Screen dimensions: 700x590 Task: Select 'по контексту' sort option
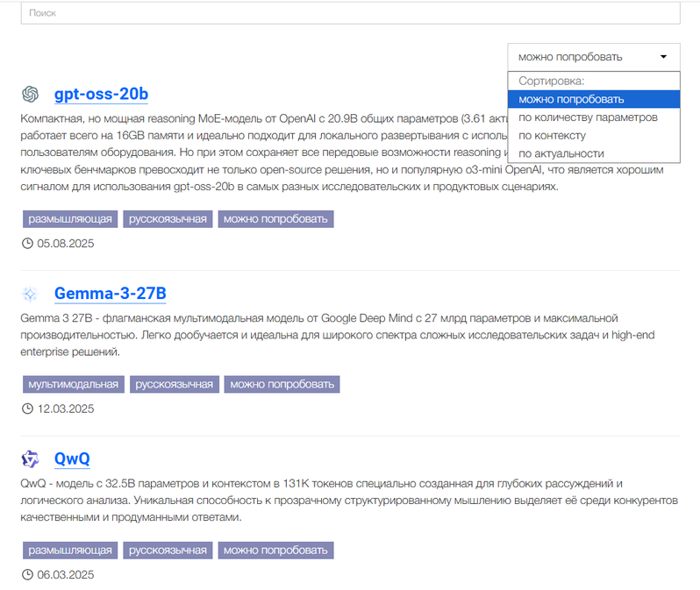552,136
